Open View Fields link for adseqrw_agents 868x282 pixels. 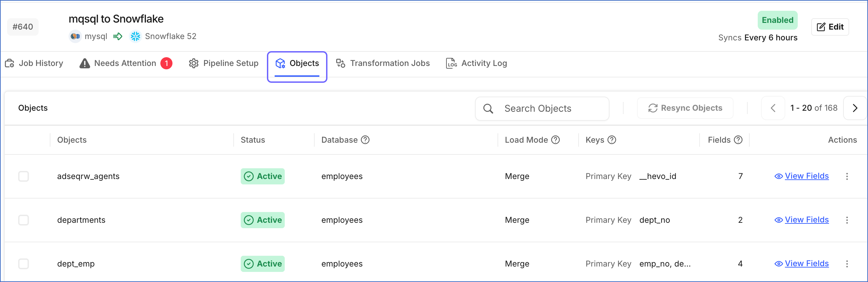click(x=807, y=176)
